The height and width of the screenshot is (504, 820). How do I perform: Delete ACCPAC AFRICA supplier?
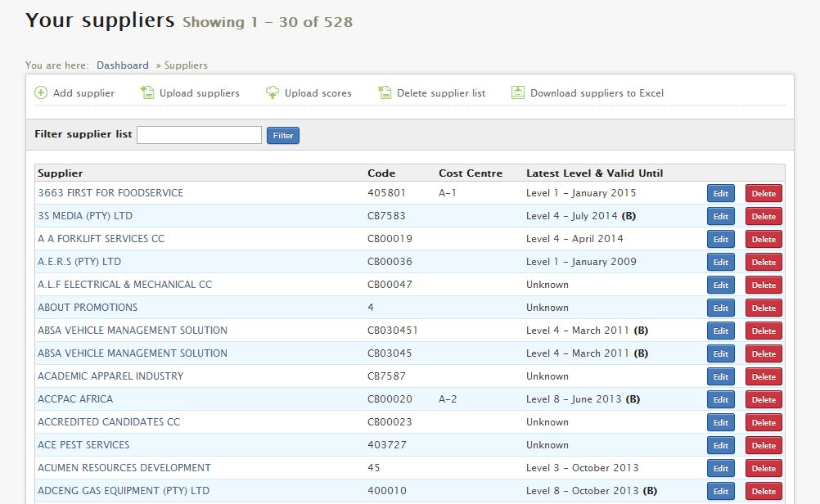[x=764, y=400]
